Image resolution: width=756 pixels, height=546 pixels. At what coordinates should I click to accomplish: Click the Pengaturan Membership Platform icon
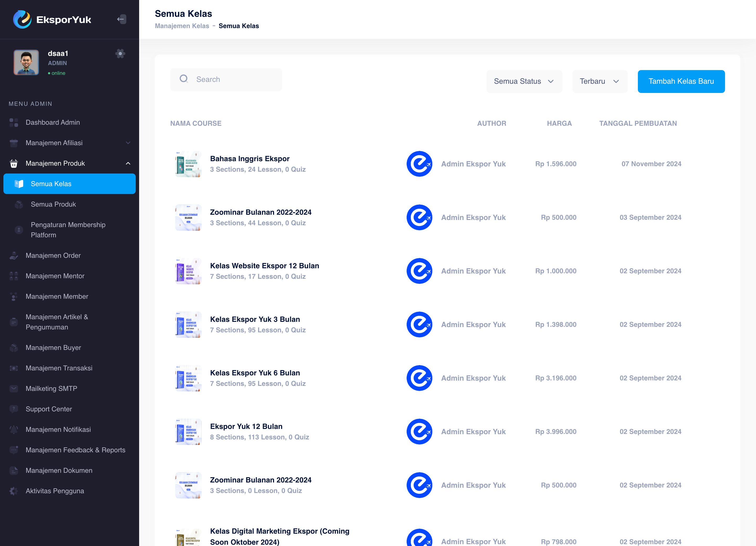(x=19, y=230)
